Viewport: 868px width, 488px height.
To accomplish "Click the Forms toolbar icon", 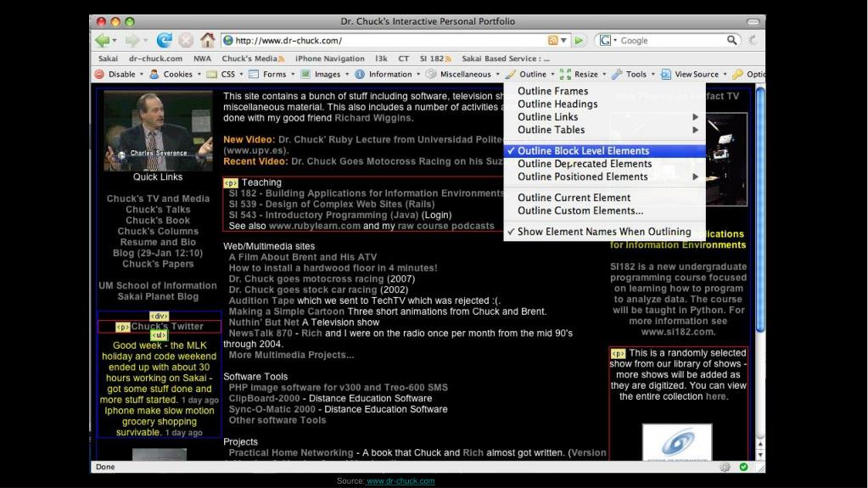I will (x=254, y=74).
